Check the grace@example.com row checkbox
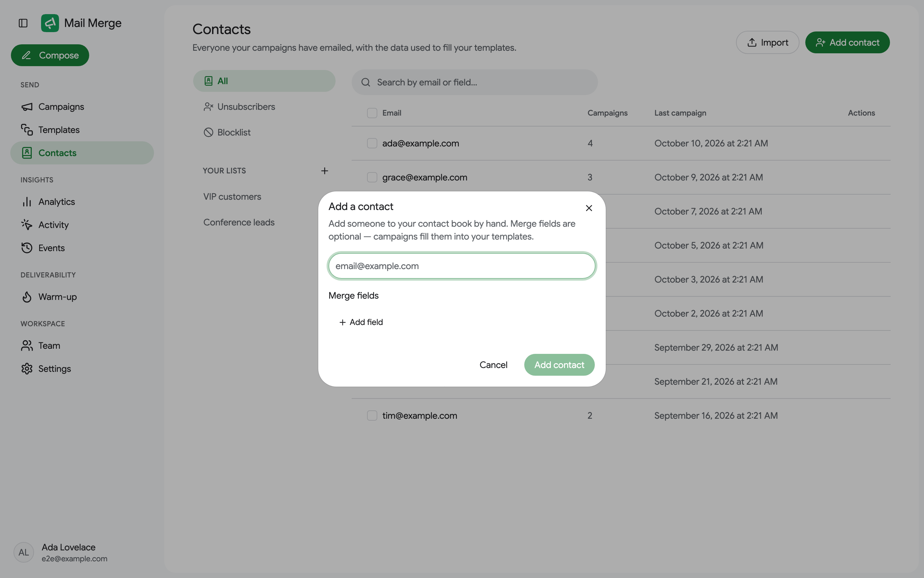Image resolution: width=924 pixels, height=578 pixels. tap(372, 177)
